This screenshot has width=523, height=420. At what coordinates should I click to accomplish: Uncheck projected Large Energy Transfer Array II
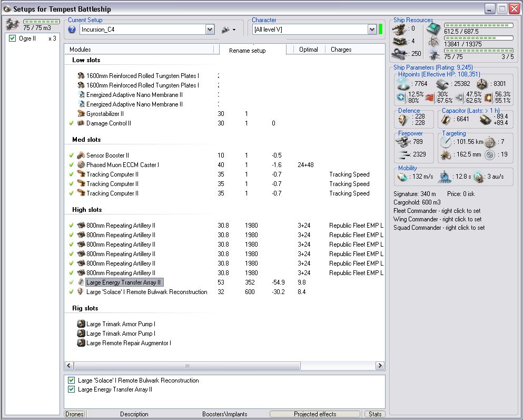72,389
